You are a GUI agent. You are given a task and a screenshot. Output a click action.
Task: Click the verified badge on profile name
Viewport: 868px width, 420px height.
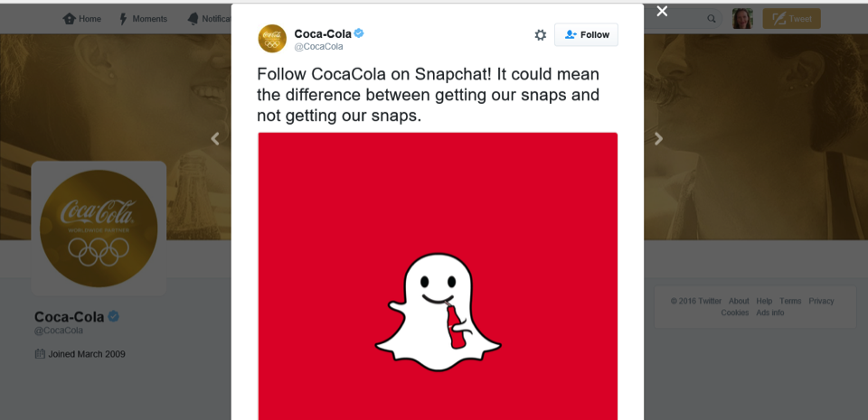click(114, 317)
